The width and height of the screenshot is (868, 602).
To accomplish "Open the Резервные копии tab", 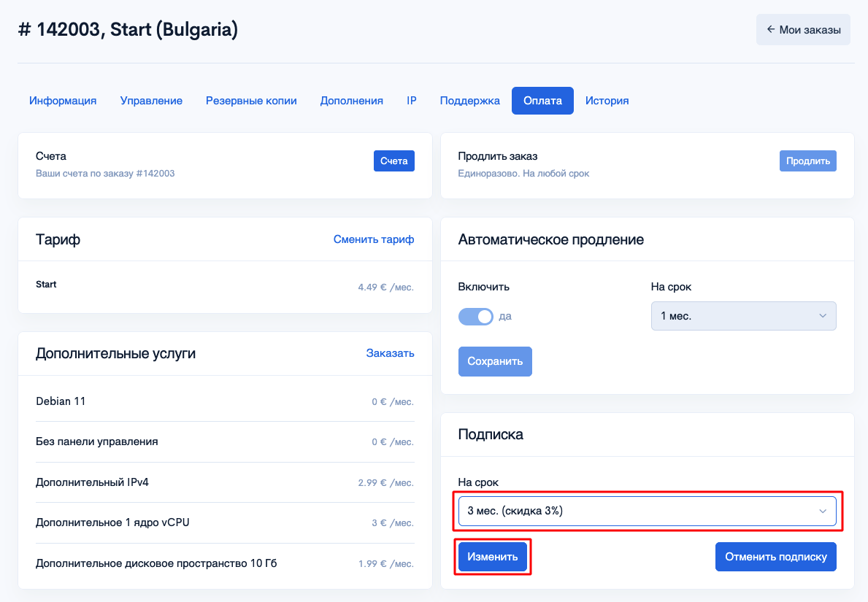I will [x=251, y=101].
